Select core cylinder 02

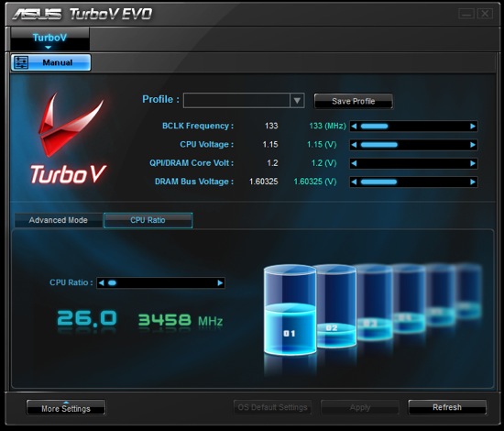click(x=336, y=305)
